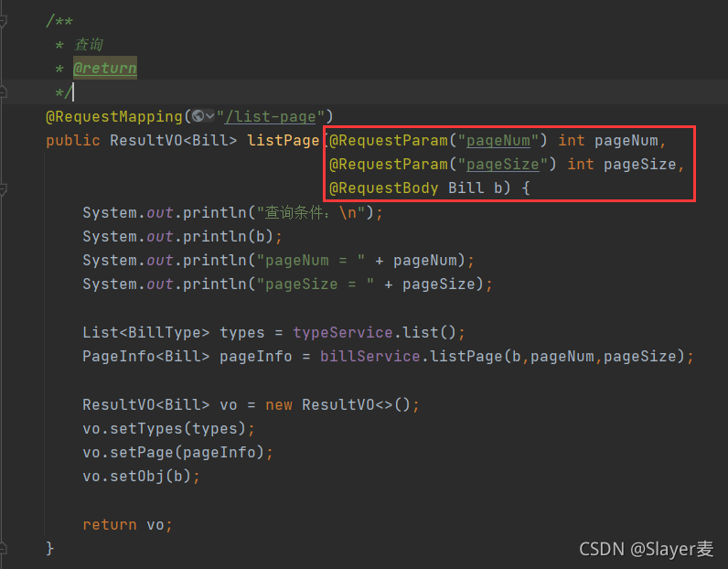The height and width of the screenshot is (569, 728).
Task: Click the System.out.println(b) statement
Action: click(x=182, y=236)
